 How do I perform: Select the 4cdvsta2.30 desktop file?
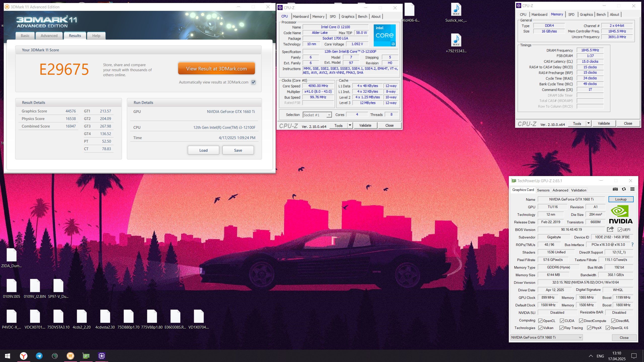[x=105, y=319]
